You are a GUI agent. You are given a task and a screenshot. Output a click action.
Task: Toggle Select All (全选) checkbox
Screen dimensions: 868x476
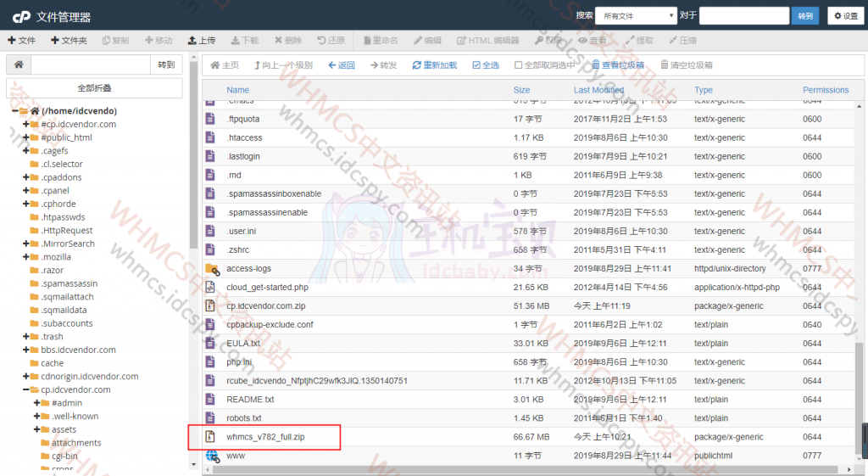476,65
